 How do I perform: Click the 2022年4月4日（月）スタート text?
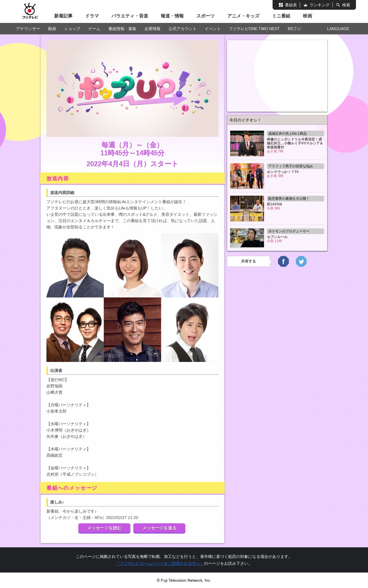coord(132,164)
